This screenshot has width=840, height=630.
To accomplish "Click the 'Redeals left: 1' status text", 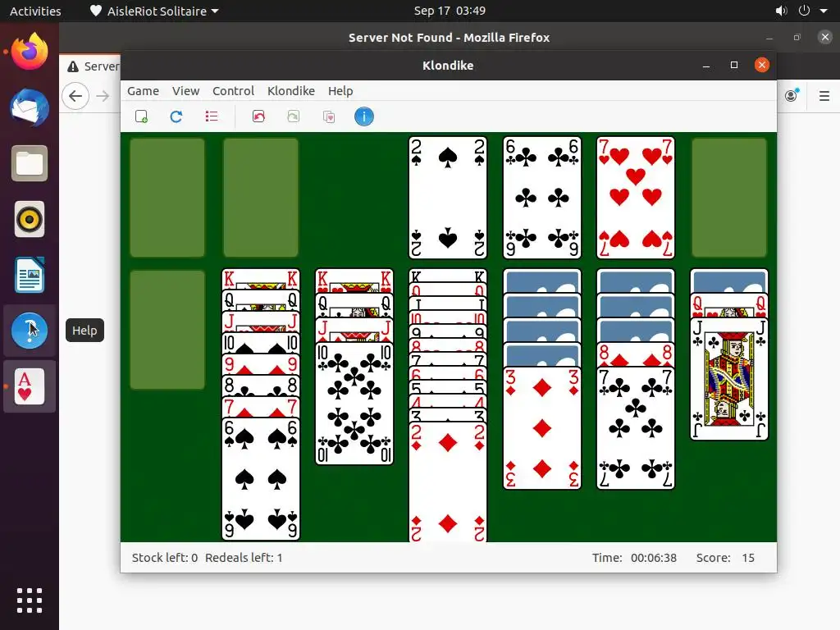I will point(244,558).
